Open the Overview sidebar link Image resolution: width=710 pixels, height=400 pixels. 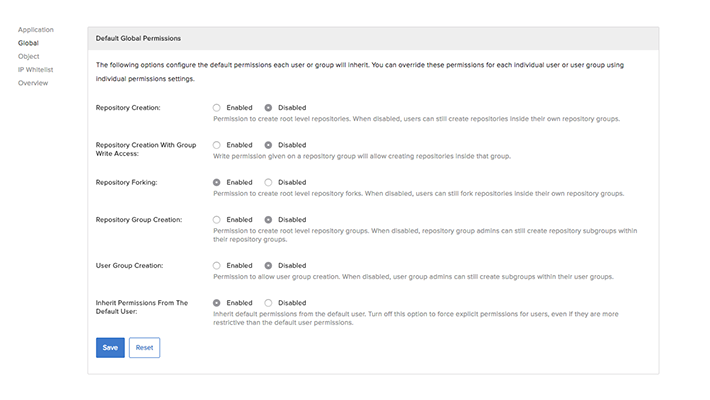tap(33, 82)
